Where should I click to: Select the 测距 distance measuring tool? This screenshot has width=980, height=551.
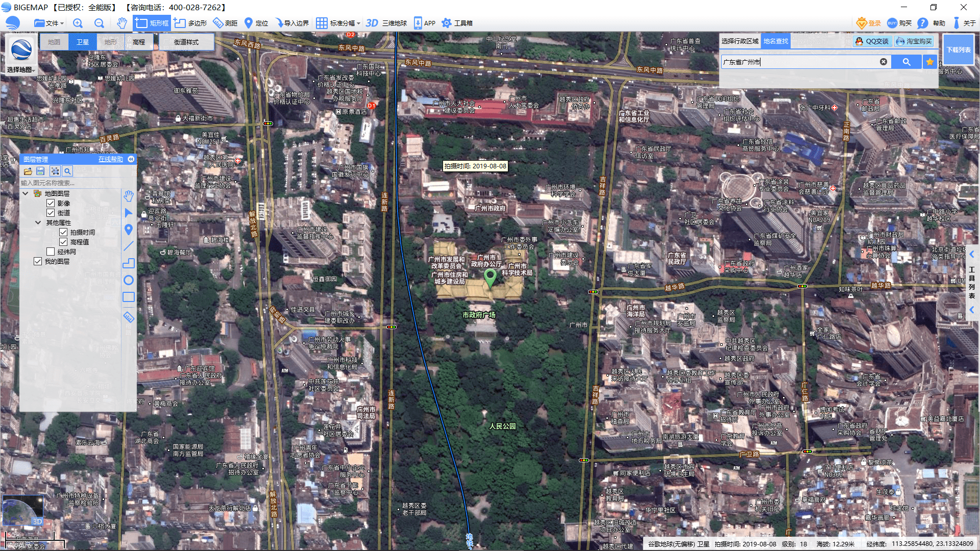coord(225,23)
